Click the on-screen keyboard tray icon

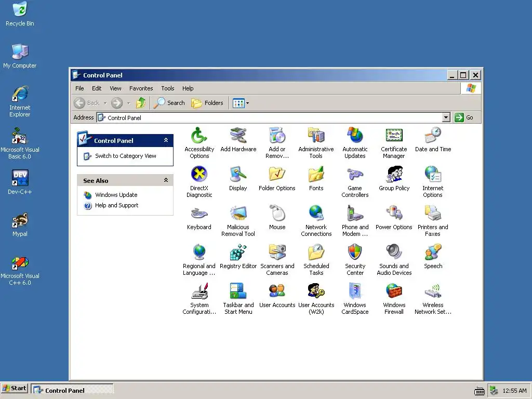coord(479,391)
